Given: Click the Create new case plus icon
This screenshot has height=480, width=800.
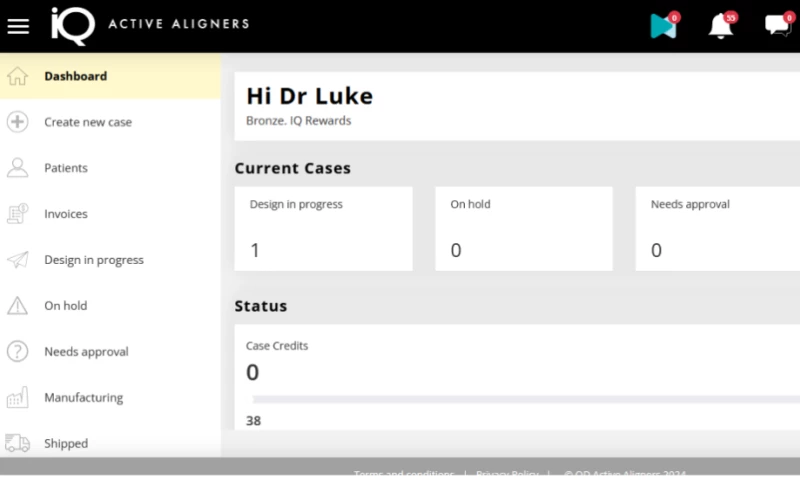Looking at the screenshot, I should (17, 122).
